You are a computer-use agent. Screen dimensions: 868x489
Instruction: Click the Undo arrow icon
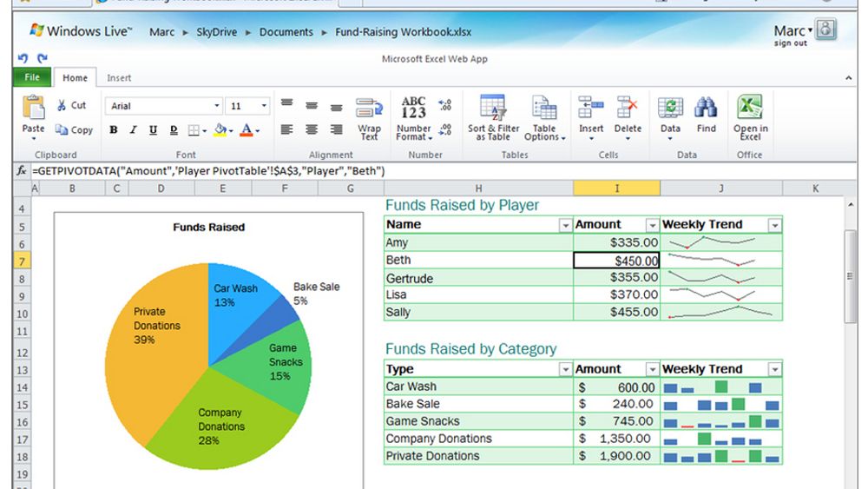pyautogui.click(x=23, y=58)
